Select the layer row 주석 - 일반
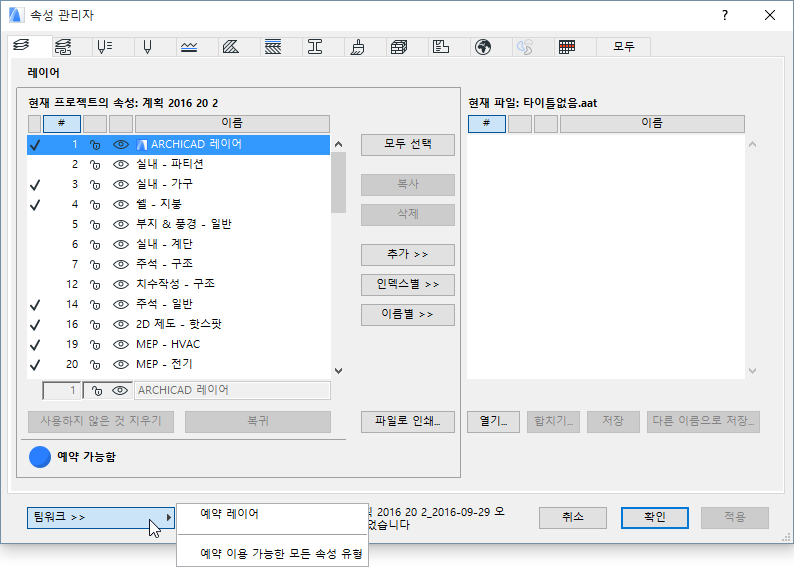This screenshot has height=567, width=794. coord(179,305)
